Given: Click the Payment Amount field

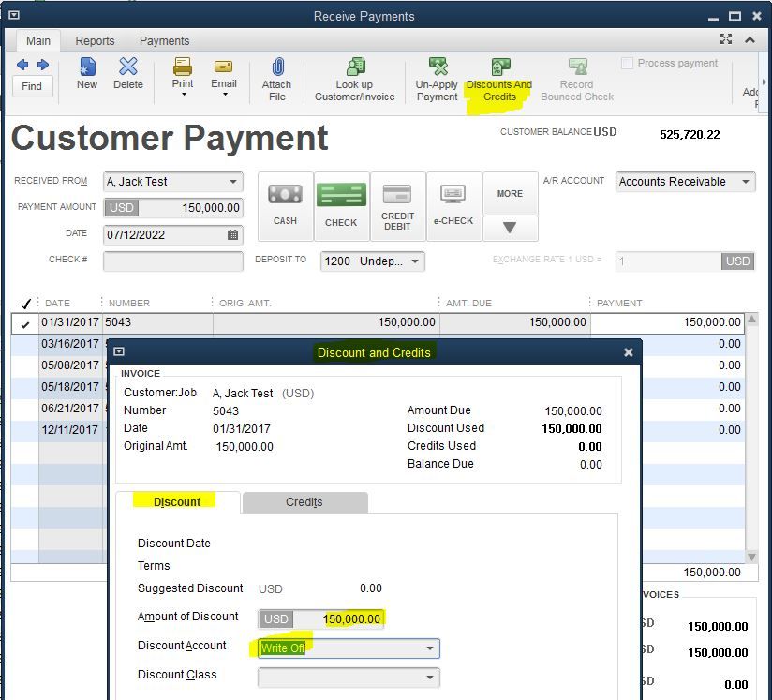Looking at the screenshot, I should [173, 208].
